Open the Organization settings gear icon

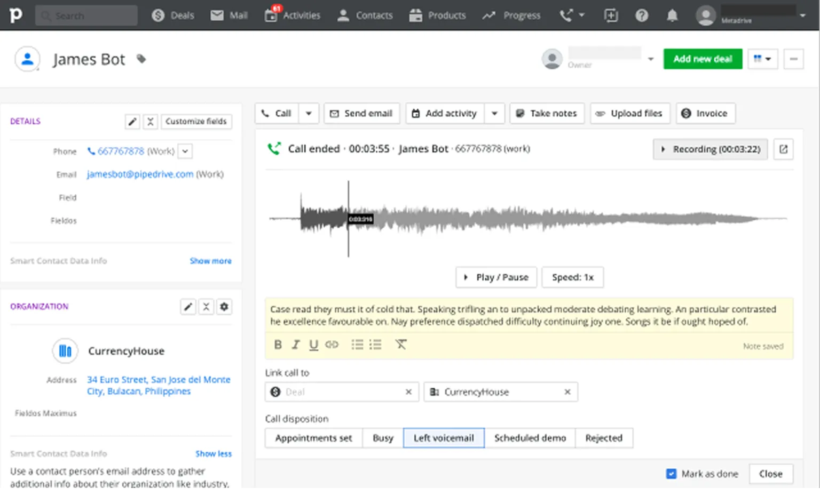click(224, 307)
